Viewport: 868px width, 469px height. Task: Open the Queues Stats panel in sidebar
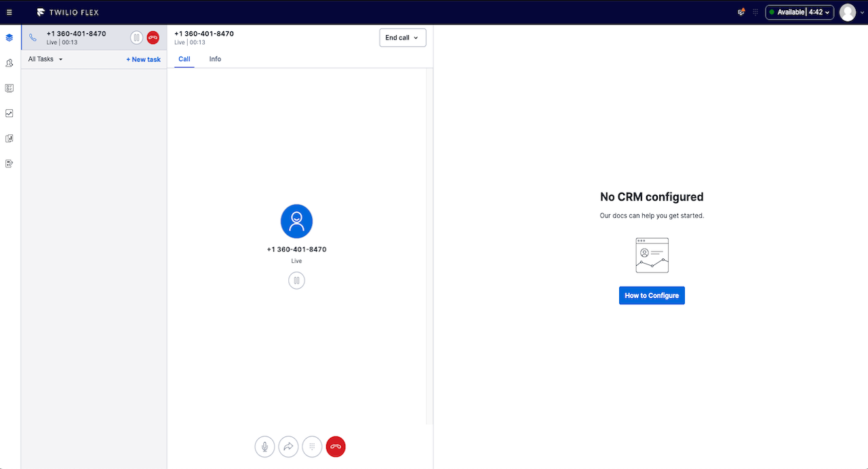[9, 87]
